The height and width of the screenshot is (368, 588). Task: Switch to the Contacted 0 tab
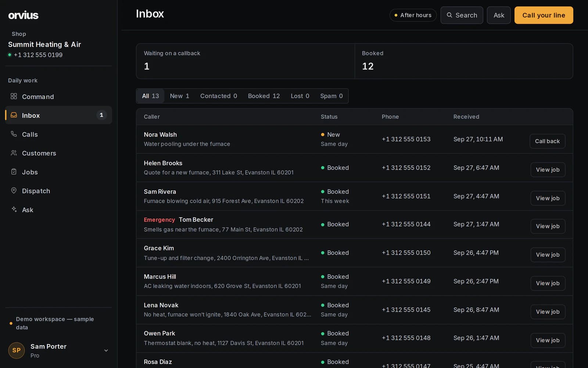click(218, 96)
